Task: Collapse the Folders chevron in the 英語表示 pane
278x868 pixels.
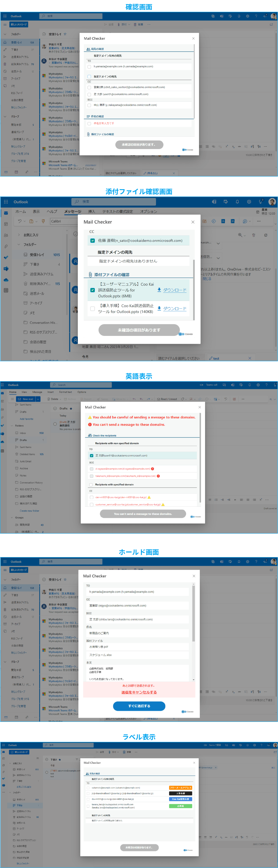Action: click(12, 426)
